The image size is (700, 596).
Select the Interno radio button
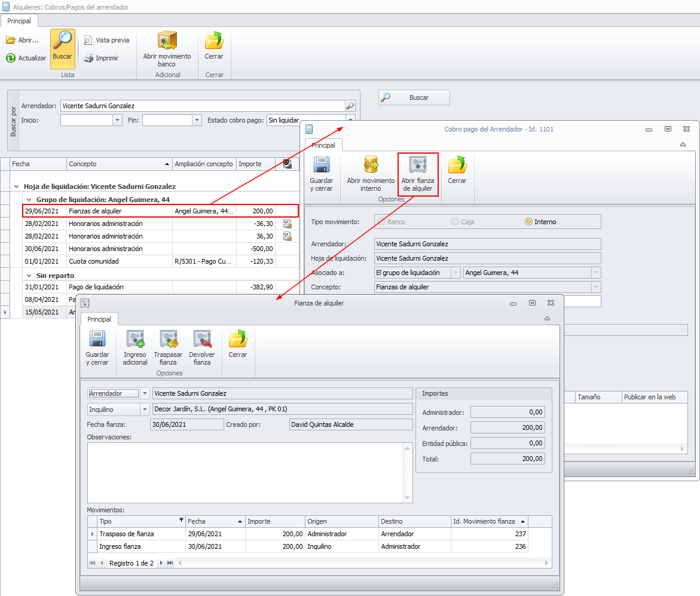click(x=528, y=222)
